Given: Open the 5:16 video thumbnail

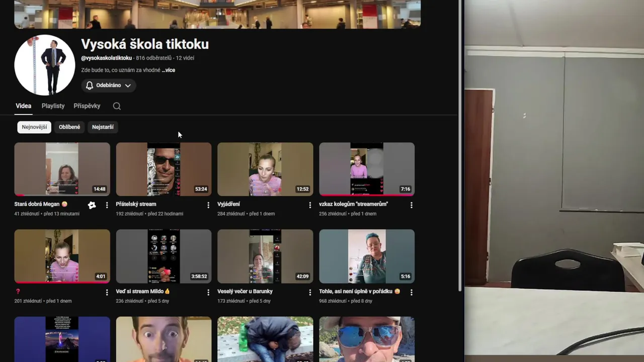Looking at the screenshot, I should pyautogui.click(x=367, y=256).
